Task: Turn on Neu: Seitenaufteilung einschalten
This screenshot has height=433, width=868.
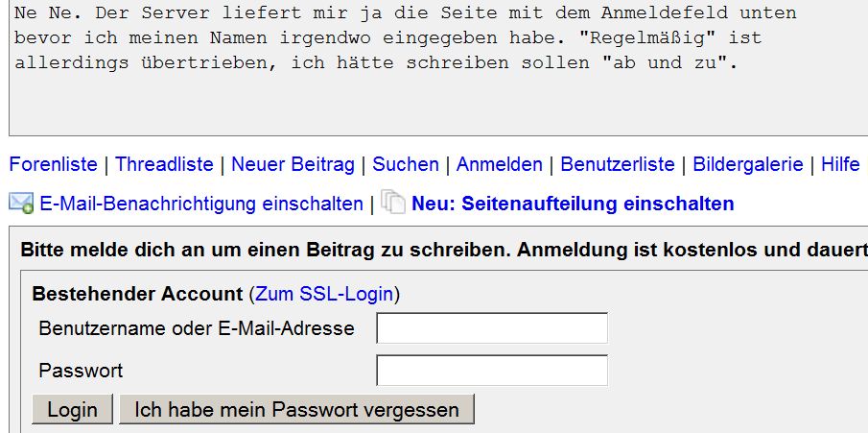Action: [573, 204]
